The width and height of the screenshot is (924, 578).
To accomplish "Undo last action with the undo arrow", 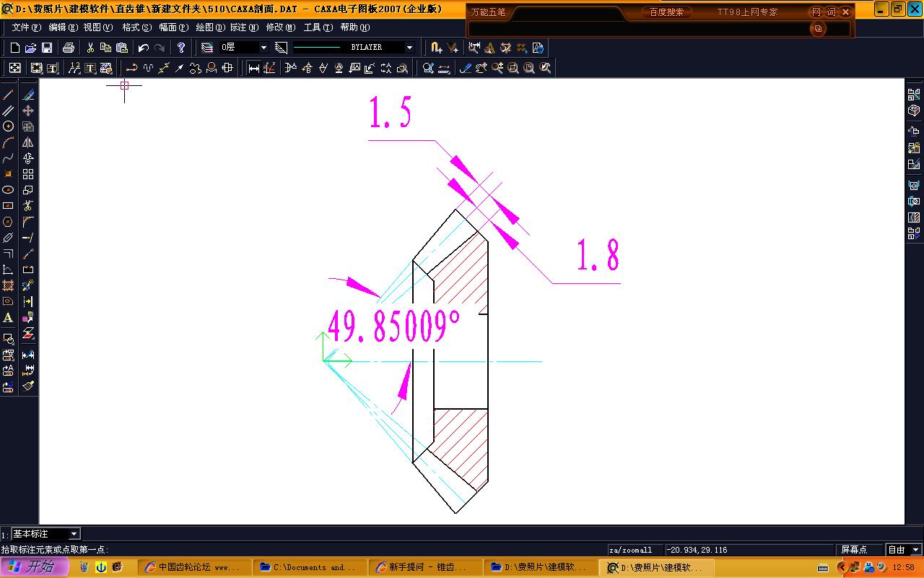I will (143, 48).
